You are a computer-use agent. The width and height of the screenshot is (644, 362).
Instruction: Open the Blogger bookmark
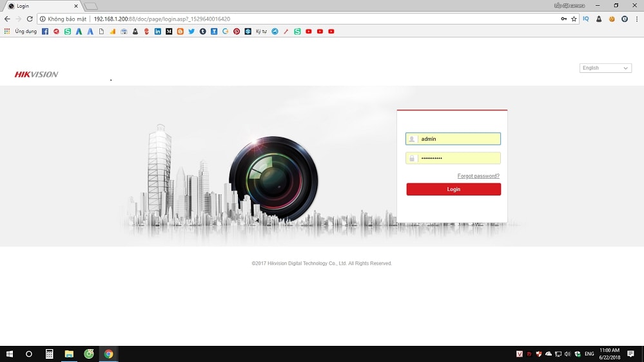[181, 31]
